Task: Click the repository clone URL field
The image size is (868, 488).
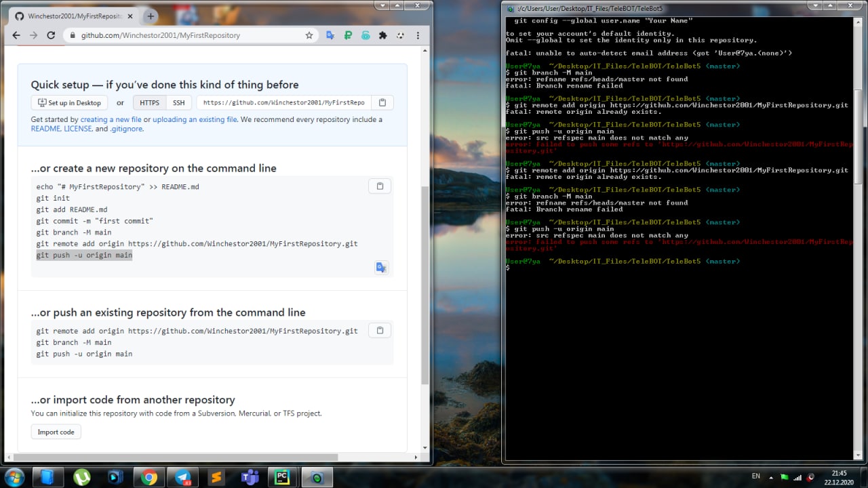Action: pos(283,103)
